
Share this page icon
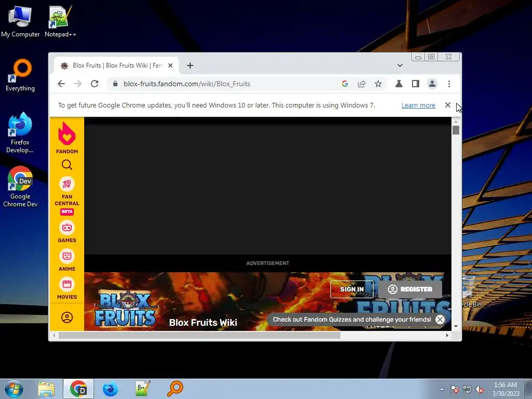362,84
